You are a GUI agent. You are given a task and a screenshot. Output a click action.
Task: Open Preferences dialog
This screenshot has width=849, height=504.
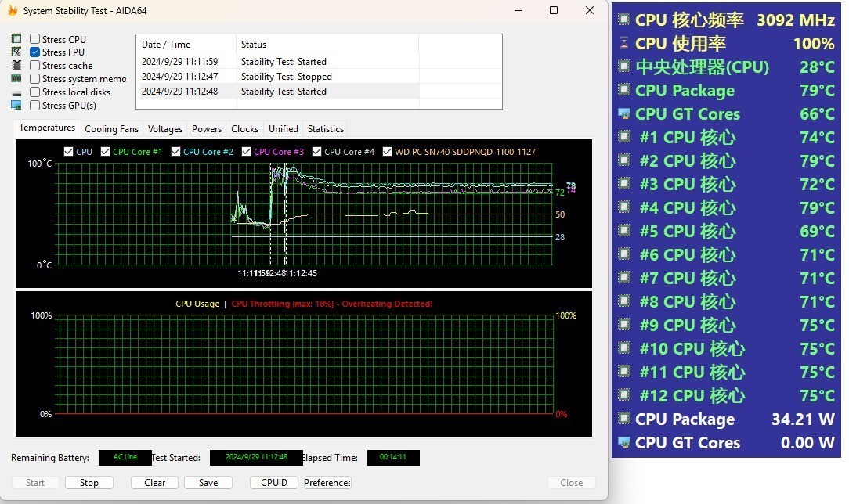tap(327, 482)
